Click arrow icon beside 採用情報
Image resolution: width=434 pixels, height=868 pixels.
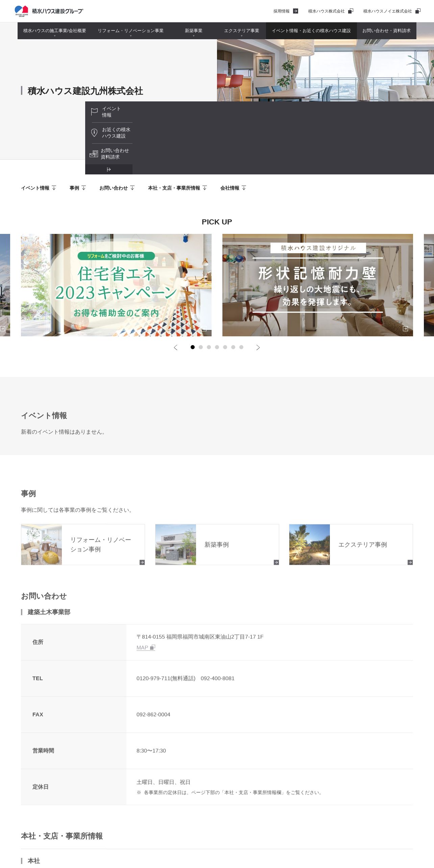(x=295, y=11)
